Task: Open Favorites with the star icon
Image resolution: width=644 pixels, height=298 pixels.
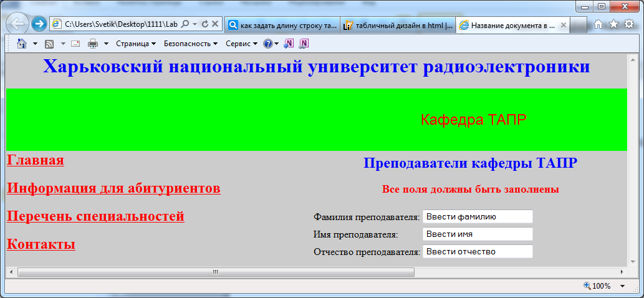Action: [613, 25]
